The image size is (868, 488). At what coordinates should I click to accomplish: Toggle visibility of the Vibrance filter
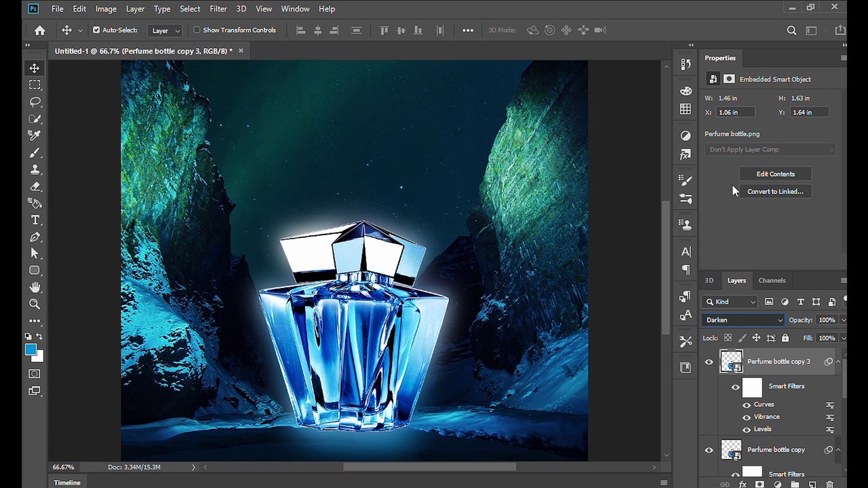pyautogui.click(x=747, y=417)
